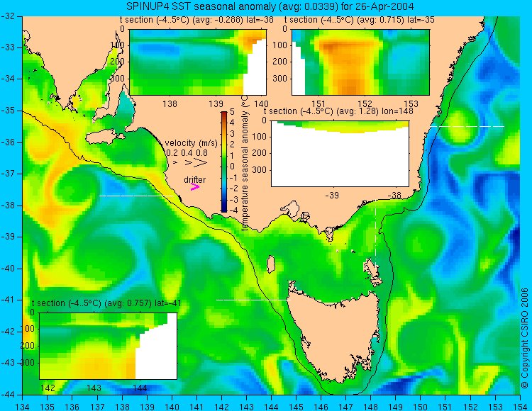532x411 pixels.
Task: Click the 152 tick in lat=-35 inset
Action: pos(365,103)
